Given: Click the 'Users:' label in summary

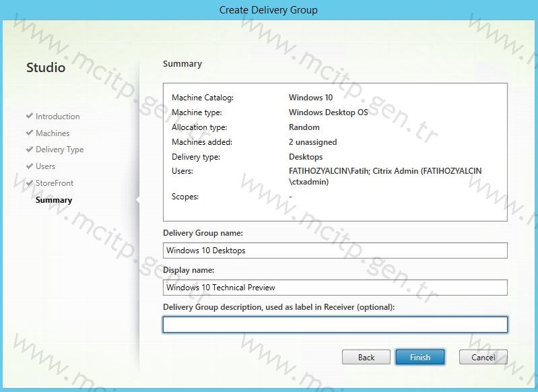Looking at the screenshot, I should coord(182,171).
